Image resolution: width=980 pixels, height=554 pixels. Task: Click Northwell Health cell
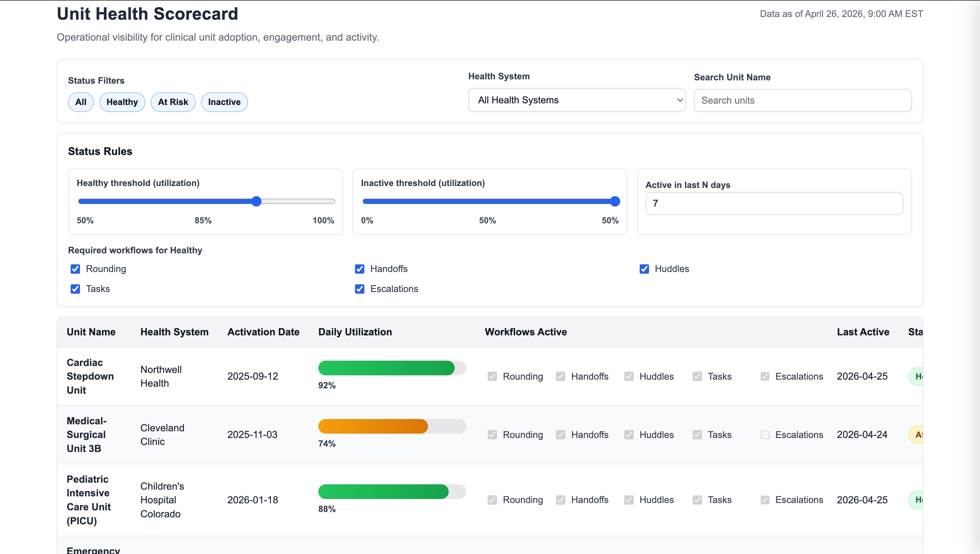click(161, 376)
